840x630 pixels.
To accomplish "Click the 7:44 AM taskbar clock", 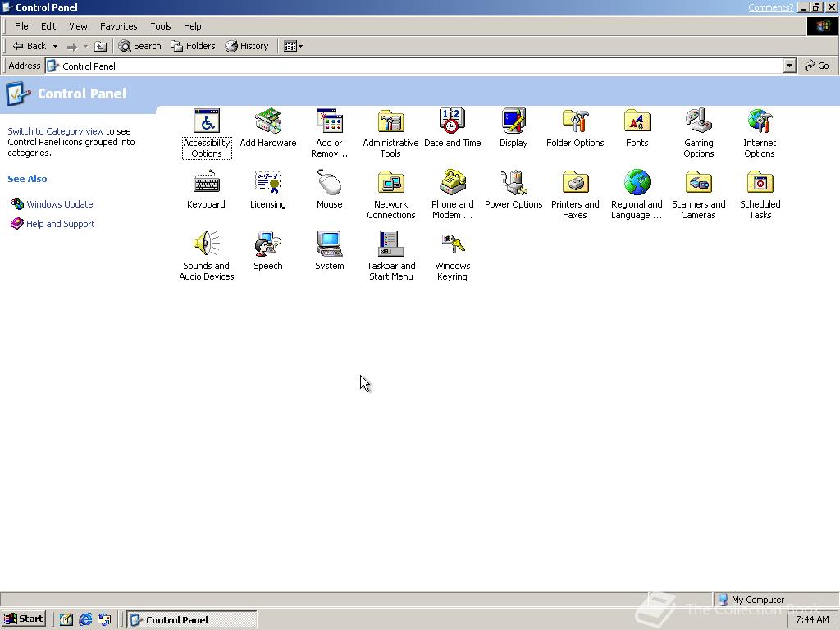I will coord(812,620).
